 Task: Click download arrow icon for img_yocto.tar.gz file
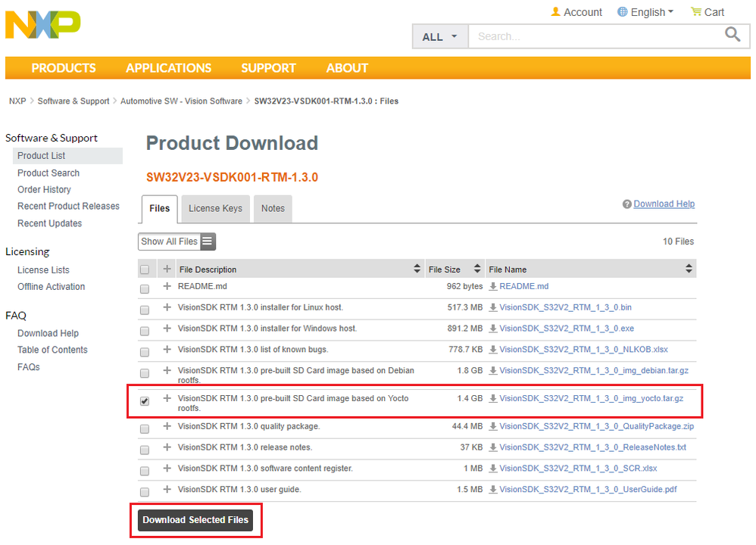(x=493, y=398)
